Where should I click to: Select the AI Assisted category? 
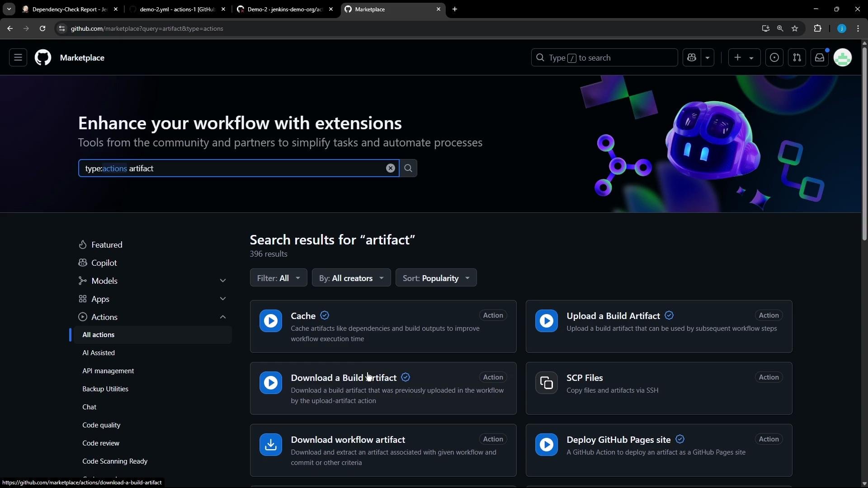point(99,353)
